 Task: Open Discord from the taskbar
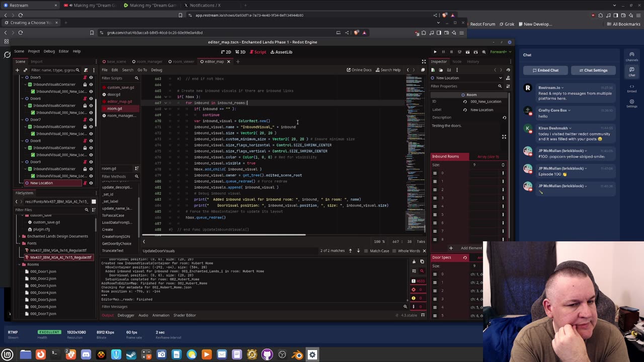click(x=86, y=354)
